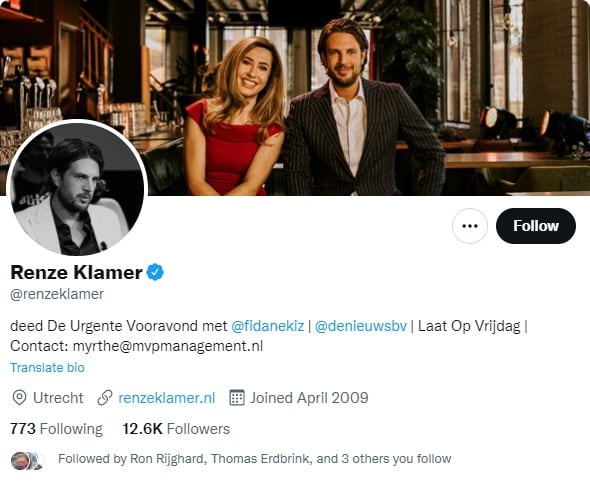Viewport: 590px width, 490px height.
Task: Click Joined April 2009 text
Action: coord(309,398)
